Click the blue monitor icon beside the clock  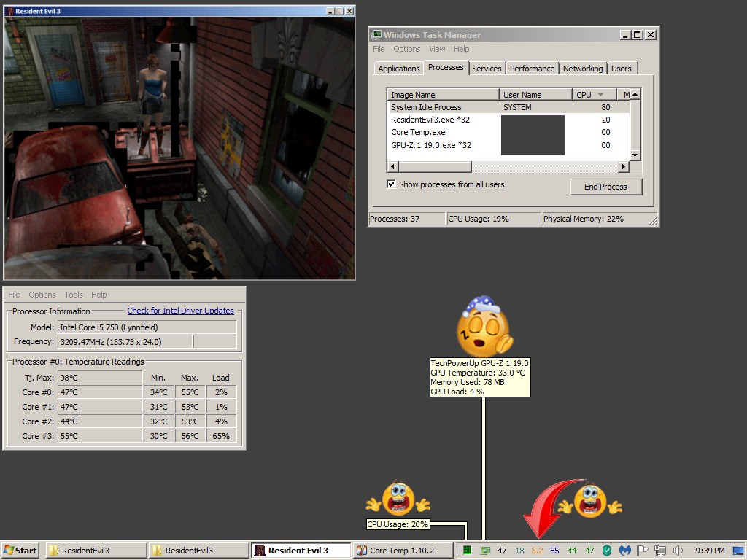click(x=738, y=551)
